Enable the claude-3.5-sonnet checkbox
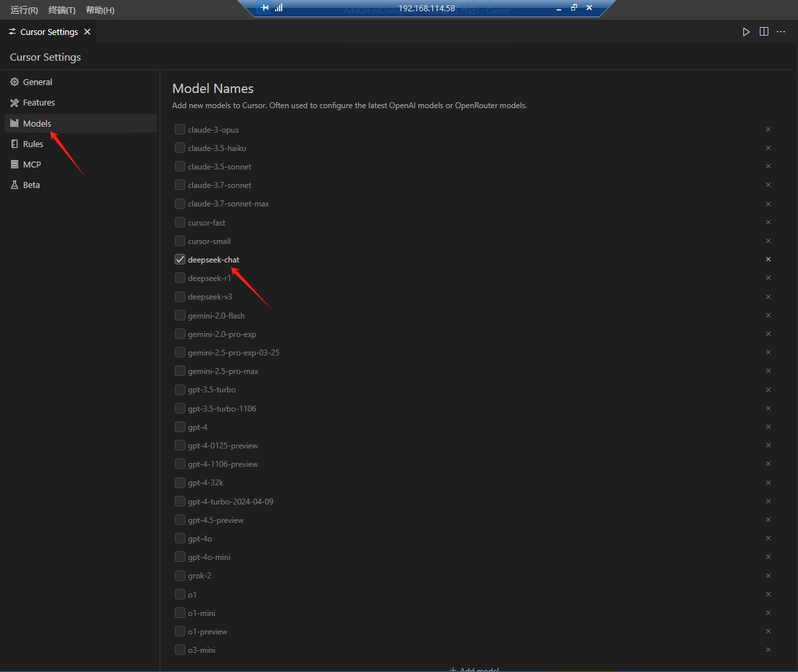 [179, 166]
